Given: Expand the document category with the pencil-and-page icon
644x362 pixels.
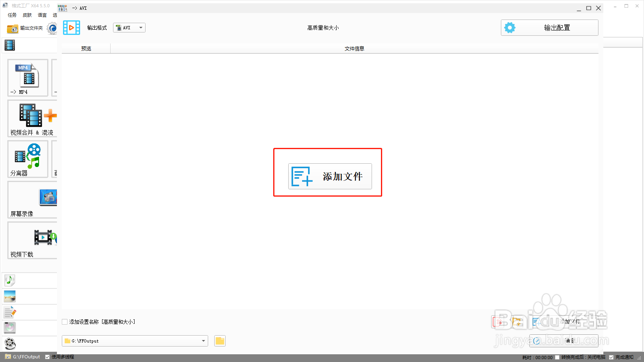Looking at the screenshot, I should tap(10, 312).
